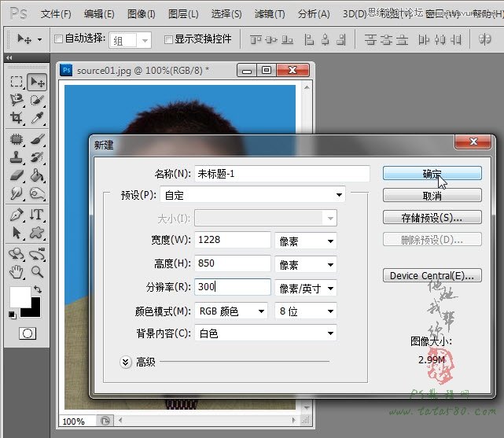Click the 存储预设(S)... button
Viewport: 504px width, 438px height.
pyautogui.click(x=432, y=218)
